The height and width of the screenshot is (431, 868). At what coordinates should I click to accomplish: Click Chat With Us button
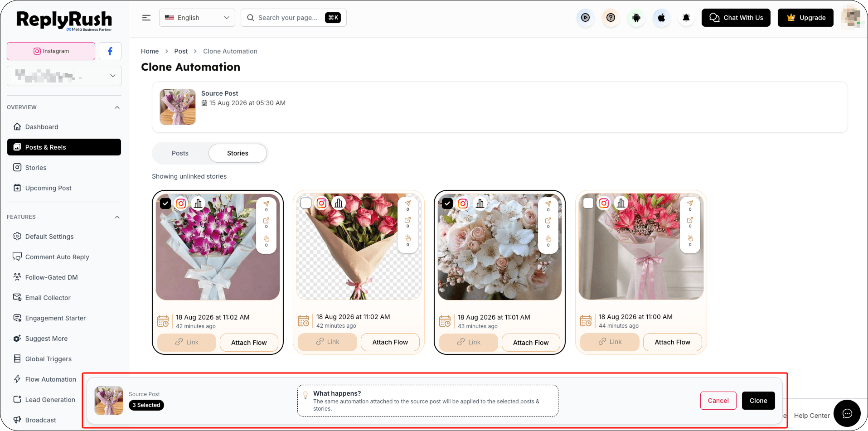pyautogui.click(x=736, y=18)
